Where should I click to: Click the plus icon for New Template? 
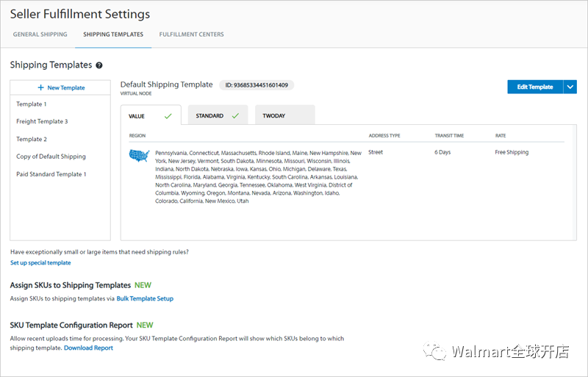coord(41,87)
